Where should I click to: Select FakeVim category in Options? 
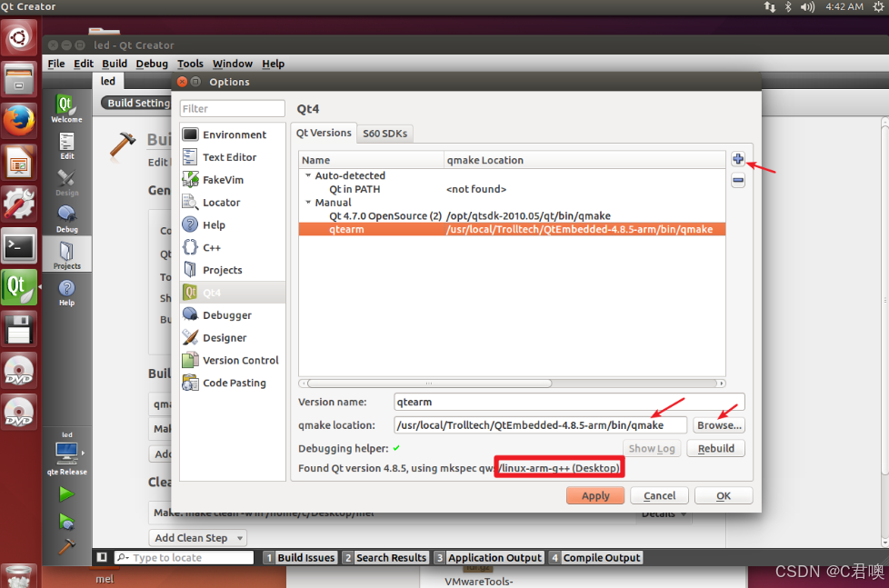pyautogui.click(x=233, y=180)
